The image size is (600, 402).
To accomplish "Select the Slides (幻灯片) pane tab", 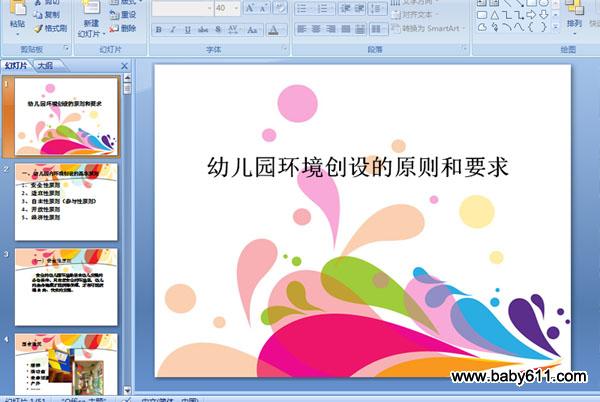I will (x=16, y=66).
